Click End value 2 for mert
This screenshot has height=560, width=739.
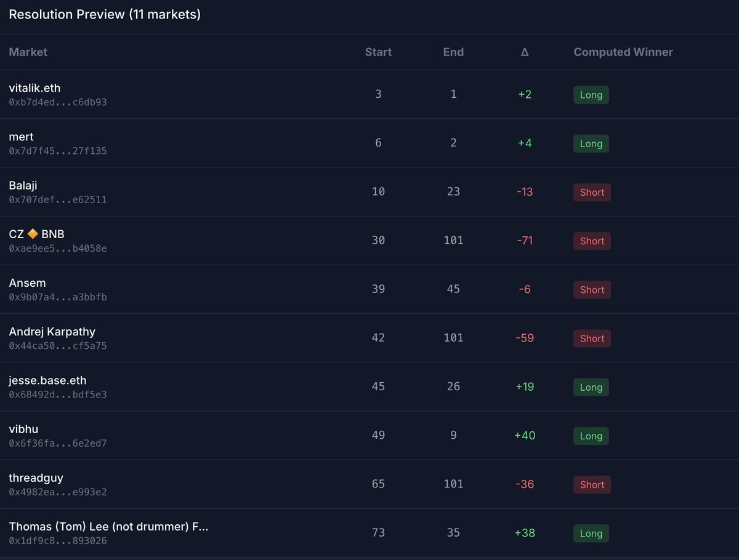point(453,143)
